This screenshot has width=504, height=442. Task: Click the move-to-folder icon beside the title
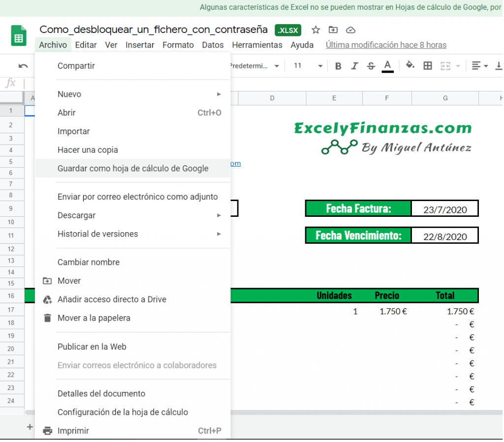(x=333, y=30)
